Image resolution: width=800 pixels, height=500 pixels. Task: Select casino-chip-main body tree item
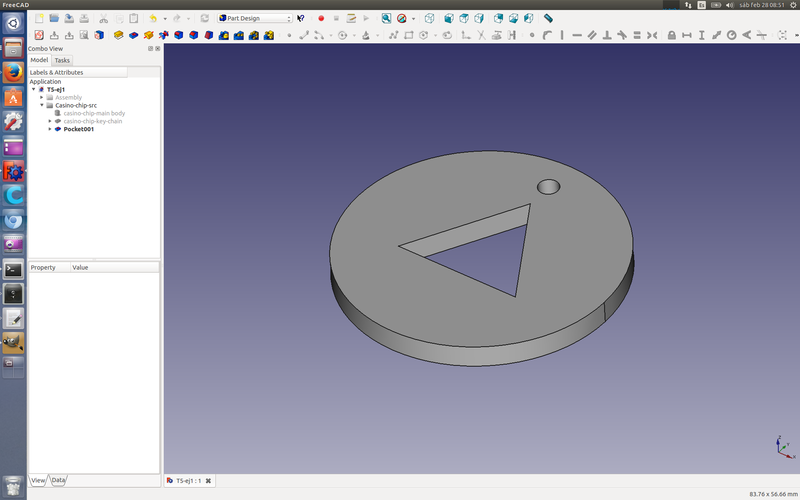[94, 113]
